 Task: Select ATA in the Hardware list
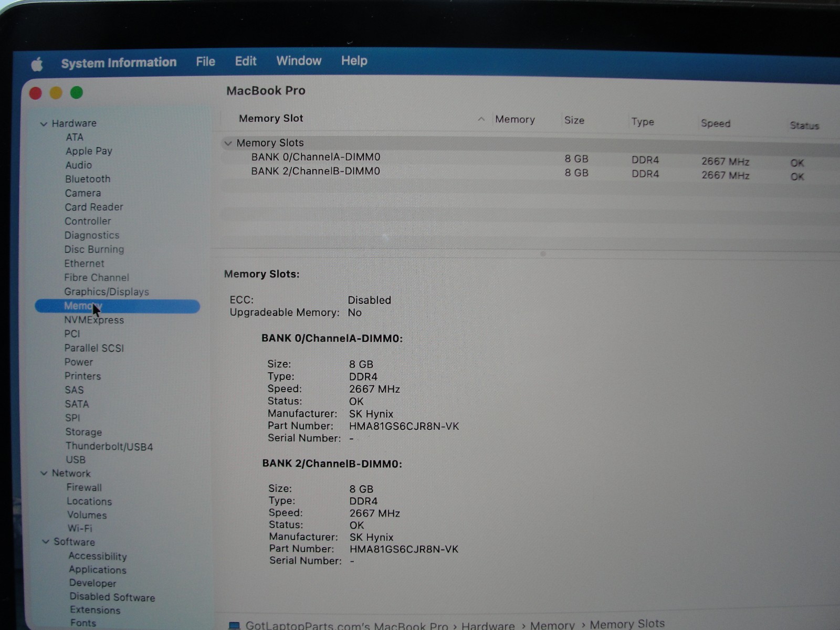coord(75,137)
